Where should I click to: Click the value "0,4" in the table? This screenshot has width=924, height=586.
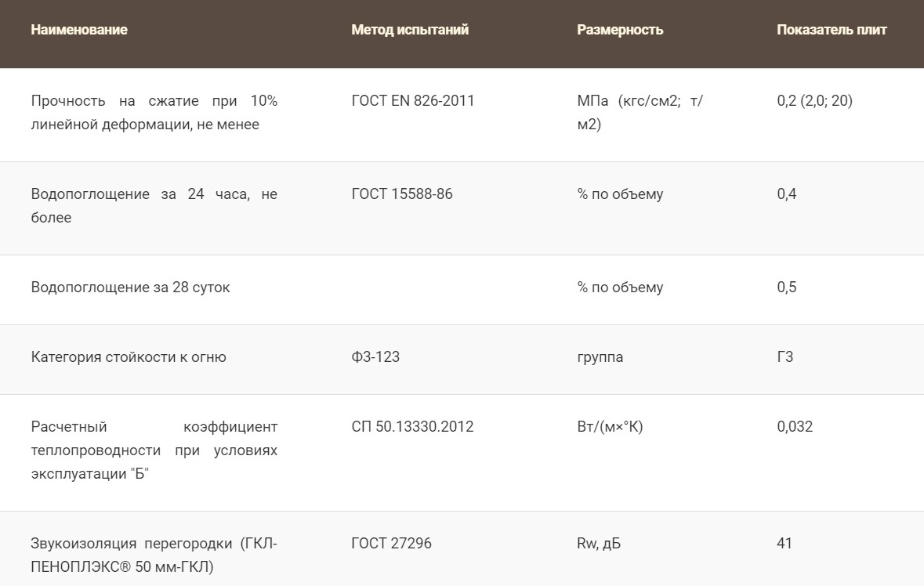[x=787, y=194]
